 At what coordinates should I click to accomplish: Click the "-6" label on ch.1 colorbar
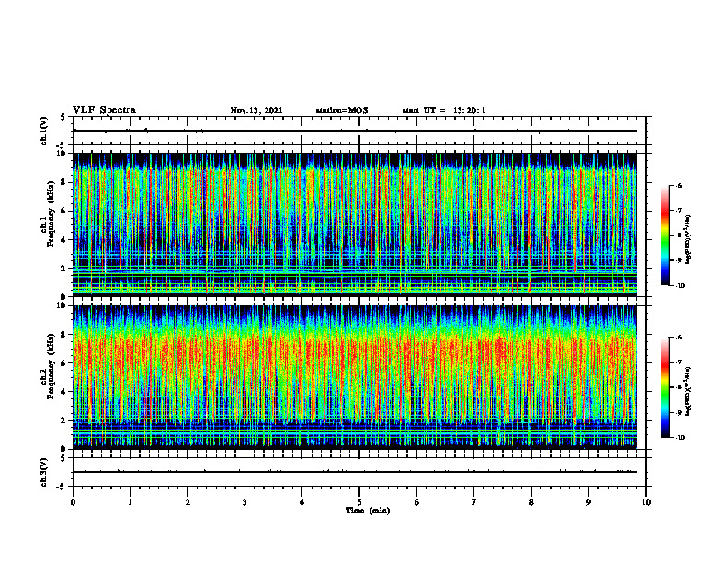[x=678, y=186]
